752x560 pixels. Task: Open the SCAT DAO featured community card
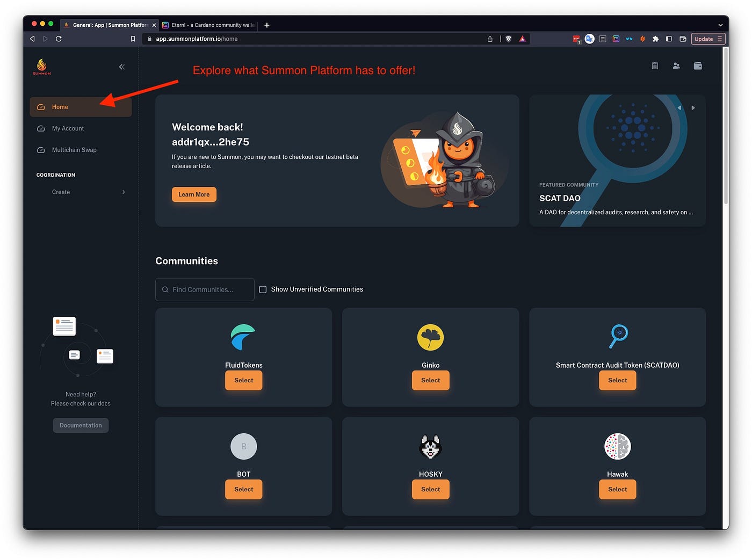coord(618,161)
